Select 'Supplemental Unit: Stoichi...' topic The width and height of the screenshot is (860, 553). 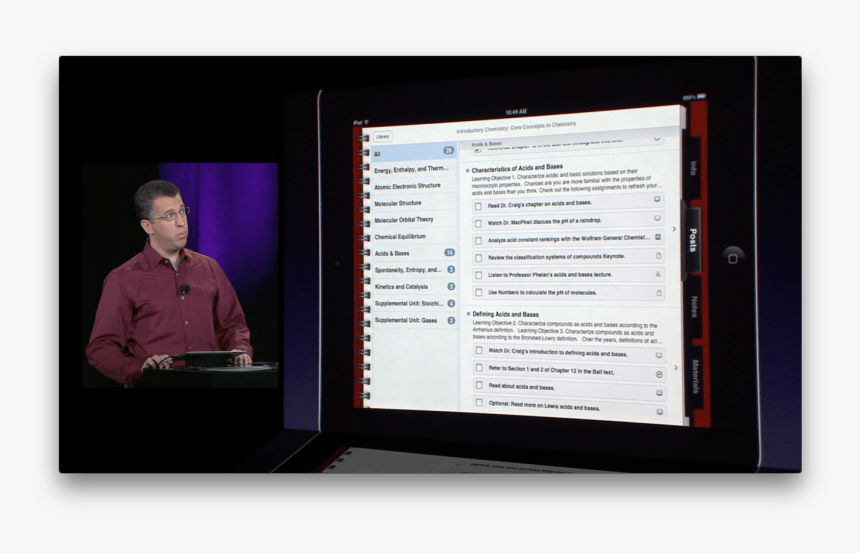pos(414,304)
